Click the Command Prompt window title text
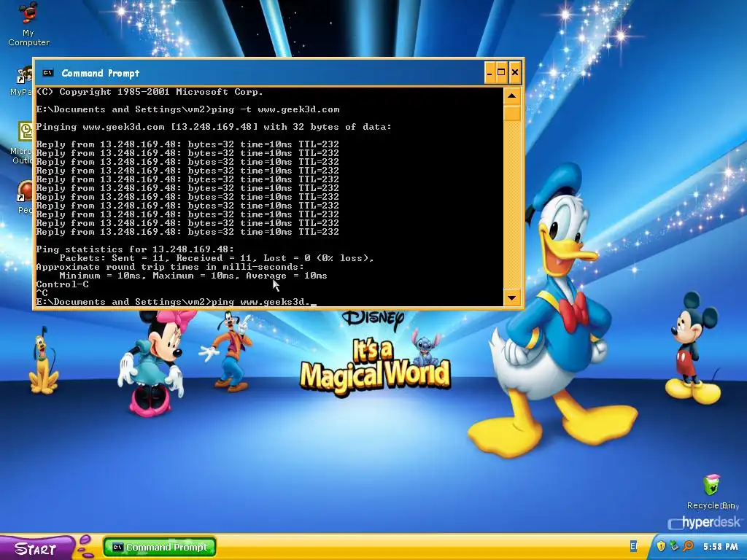Screen dimensions: 747x560 (101, 73)
